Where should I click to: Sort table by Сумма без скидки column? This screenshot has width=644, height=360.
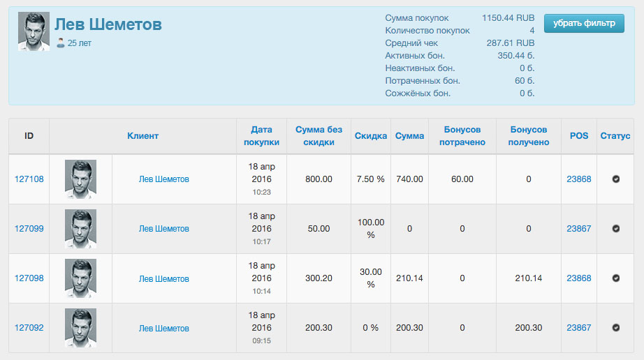tap(319, 136)
